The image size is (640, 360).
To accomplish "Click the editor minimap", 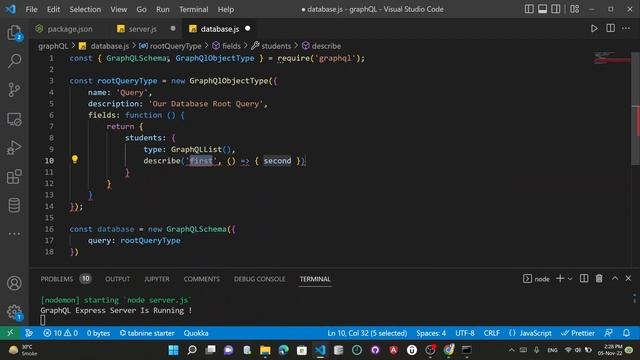I will point(612,58).
